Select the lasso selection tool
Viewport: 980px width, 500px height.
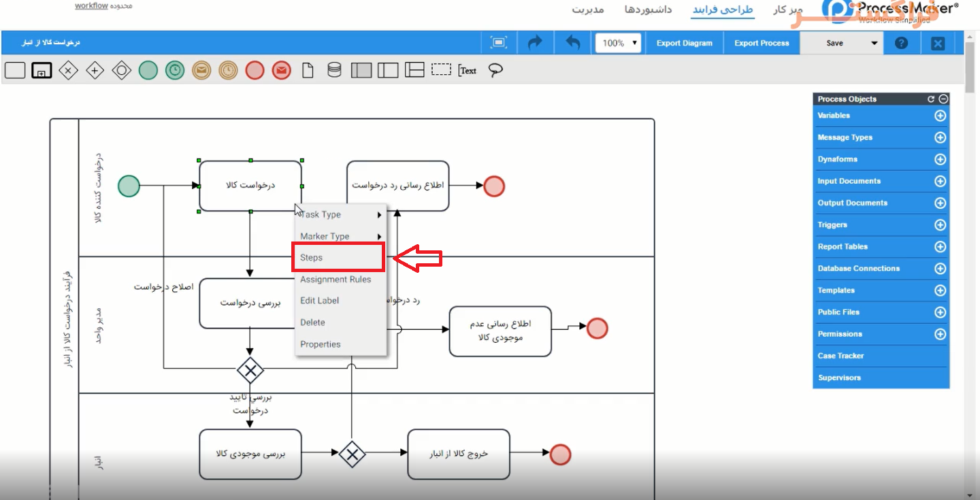pos(495,70)
